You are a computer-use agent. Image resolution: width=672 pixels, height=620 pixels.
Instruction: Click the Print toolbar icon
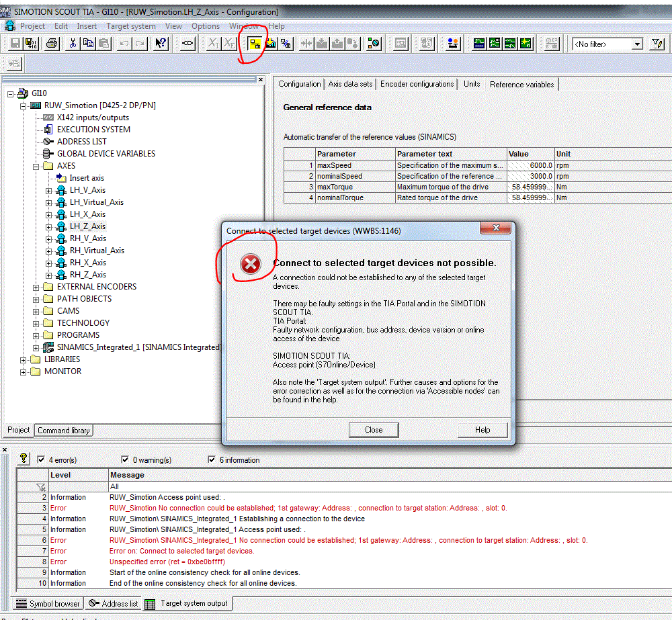[52, 44]
